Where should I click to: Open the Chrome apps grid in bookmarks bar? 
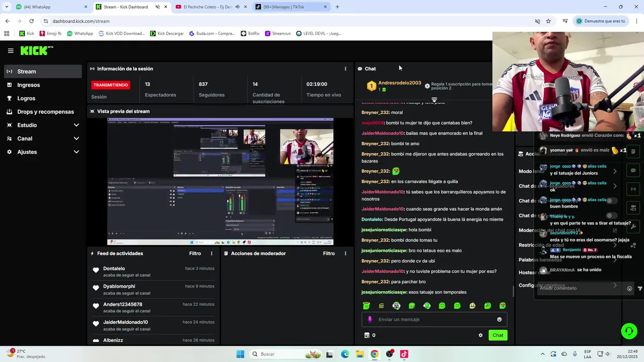[7, 34]
